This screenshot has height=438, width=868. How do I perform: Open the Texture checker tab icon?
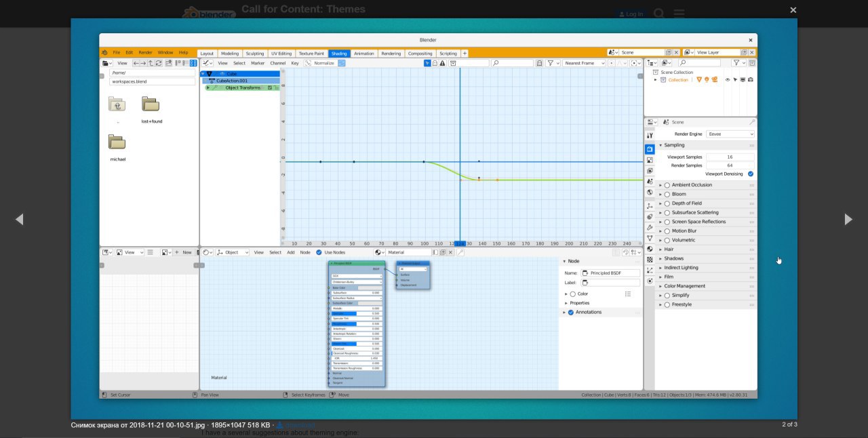point(650,259)
